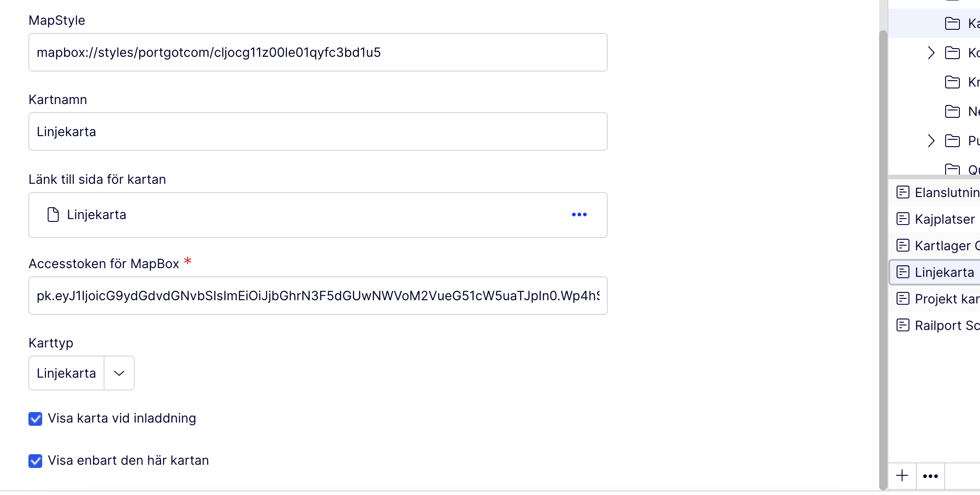Open the more options ellipsis at panel bottom
This screenshot has width=980, height=495.
pyautogui.click(x=930, y=476)
